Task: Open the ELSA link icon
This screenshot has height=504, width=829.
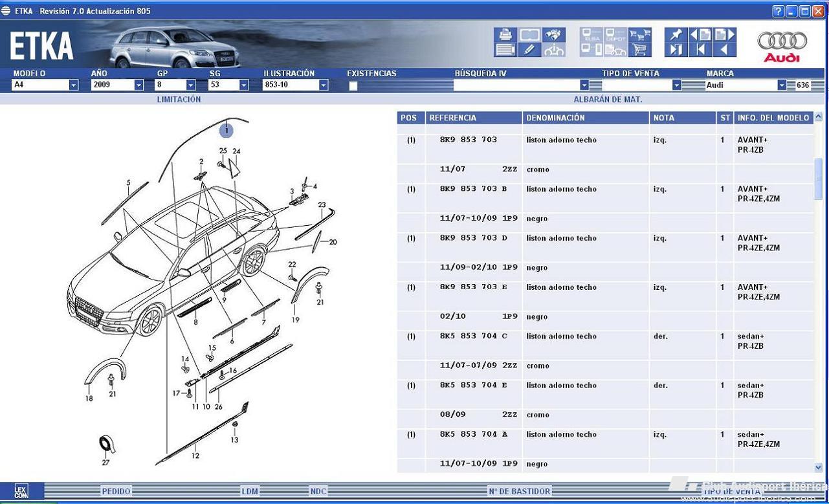Action: click(591, 35)
